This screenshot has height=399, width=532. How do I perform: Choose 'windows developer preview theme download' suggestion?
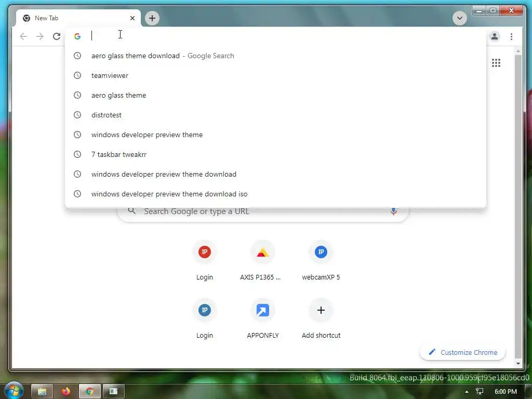tap(275, 174)
